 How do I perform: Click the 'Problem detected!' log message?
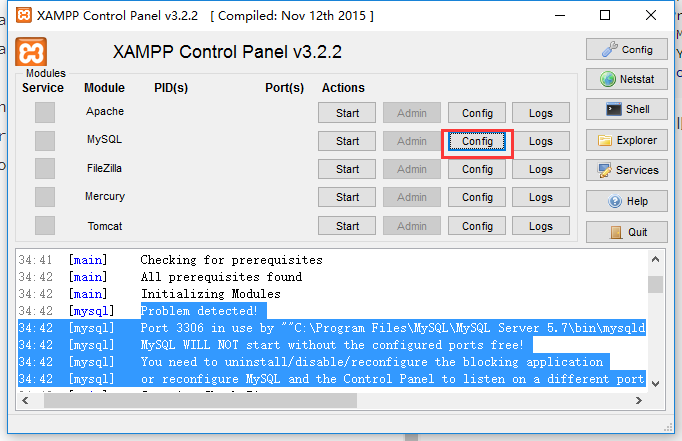(199, 311)
